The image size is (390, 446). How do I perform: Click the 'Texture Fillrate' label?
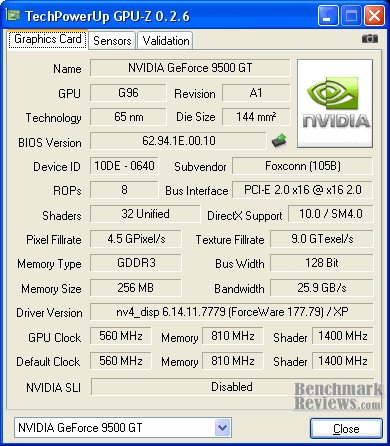[x=230, y=240]
